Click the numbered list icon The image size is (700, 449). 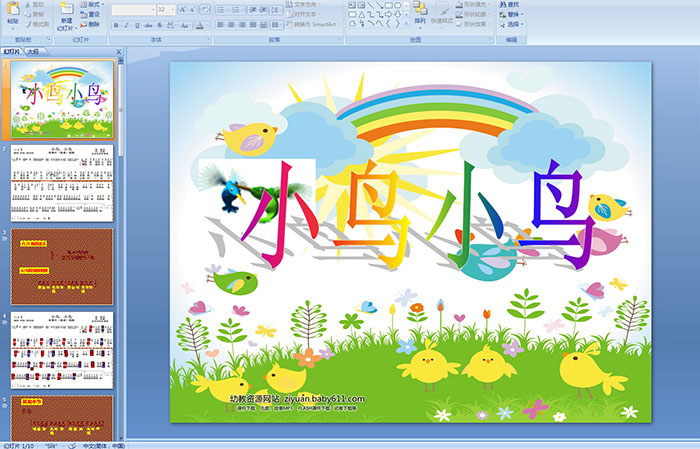237,10
